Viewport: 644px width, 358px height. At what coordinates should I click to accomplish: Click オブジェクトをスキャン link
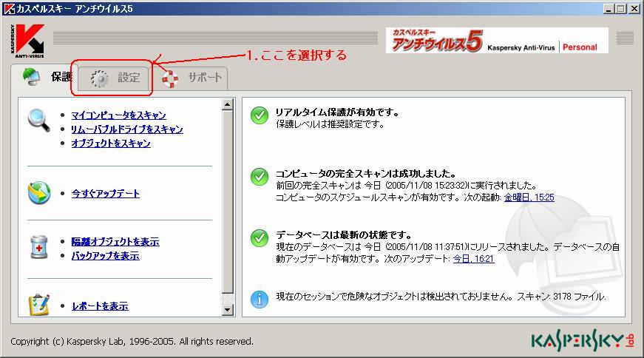pyautogui.click(x=111, y=143)
